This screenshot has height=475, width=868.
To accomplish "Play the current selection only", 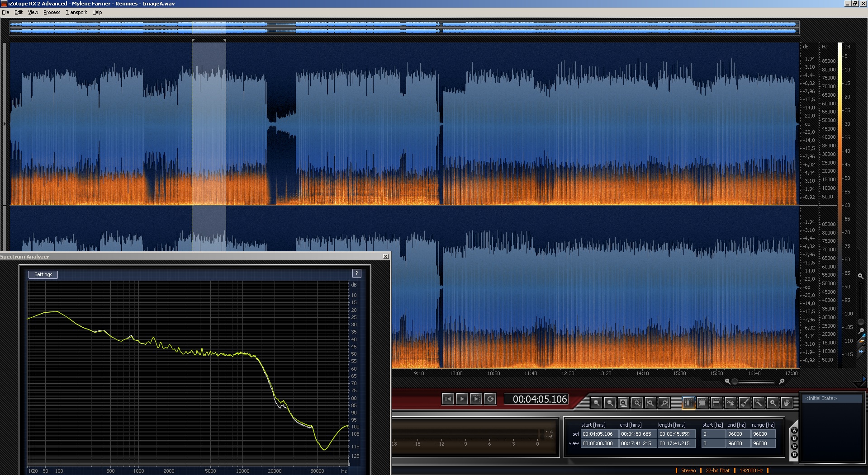I will (x=476, y=399).
